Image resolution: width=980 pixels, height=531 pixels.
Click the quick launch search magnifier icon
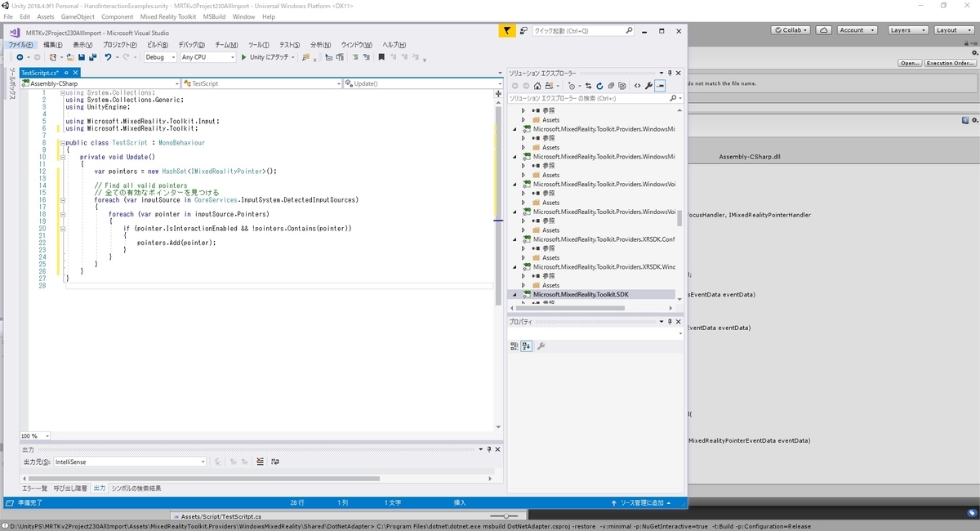pyautogui.click(x=629, y=30)
